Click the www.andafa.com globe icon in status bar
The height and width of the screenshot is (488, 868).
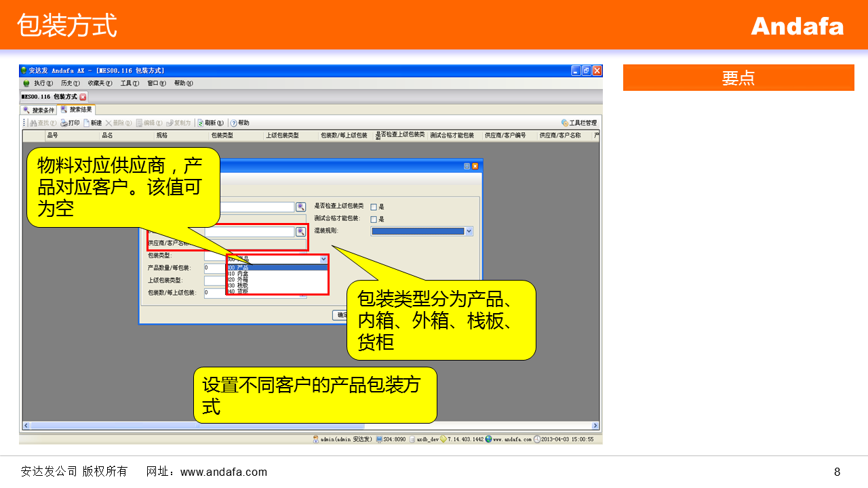click(488, 439)
